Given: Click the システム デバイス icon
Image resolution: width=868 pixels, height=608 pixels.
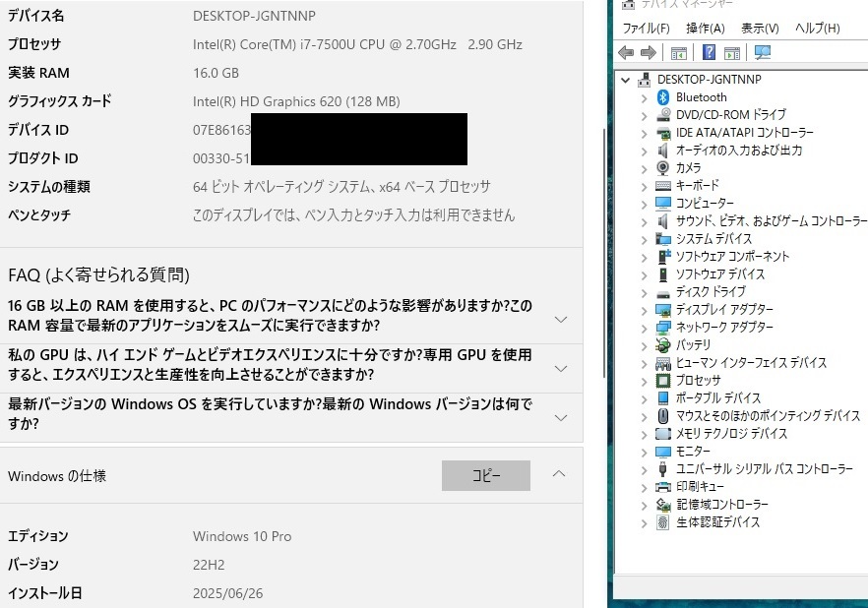Looking at the screenshot, I should click(x=663, y=238).
